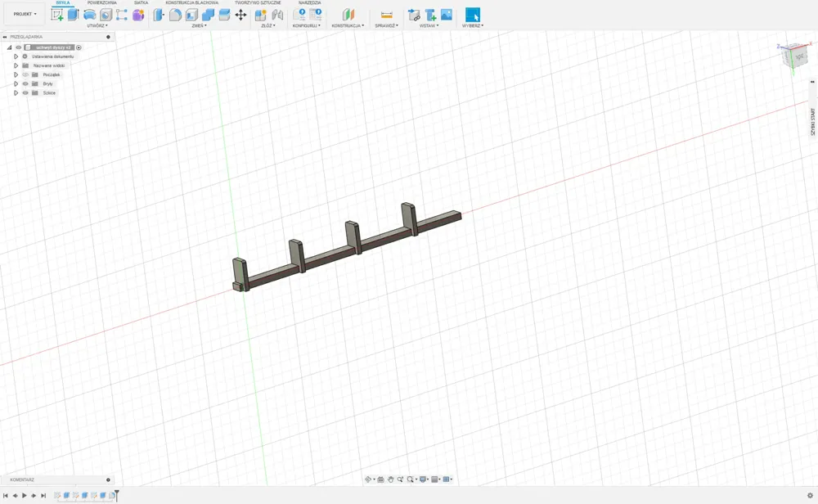The height and width of the screenshot is (504, 818).
Task: Open the ZŁÓŻ dropdown menu
Action: coord(268,25)
